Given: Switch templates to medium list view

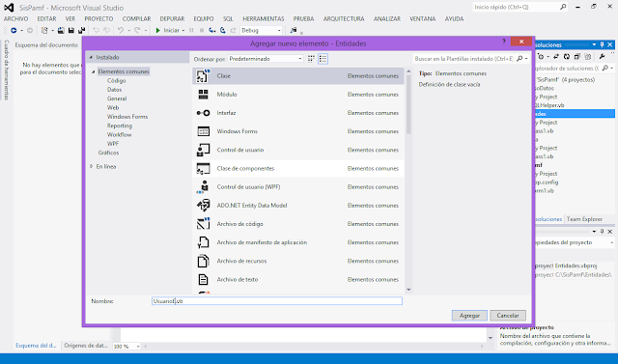Looking at the screenshot, I should 323,59.
